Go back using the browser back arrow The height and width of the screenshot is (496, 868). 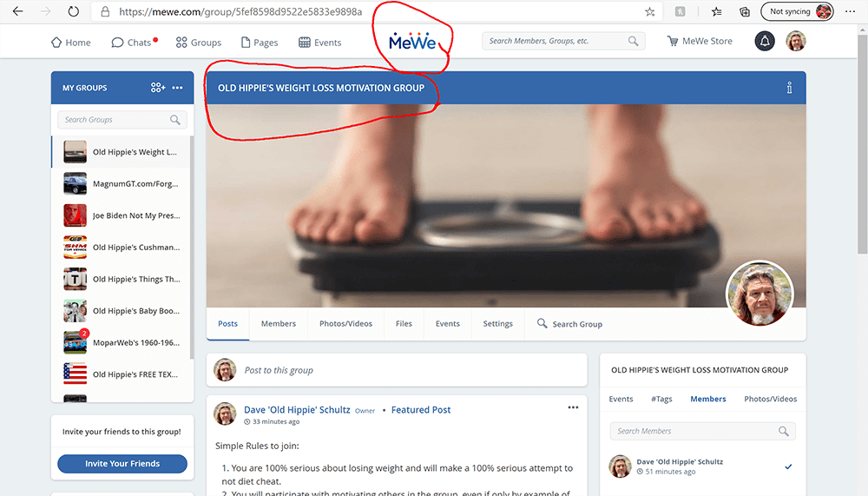tap(17, 11)
